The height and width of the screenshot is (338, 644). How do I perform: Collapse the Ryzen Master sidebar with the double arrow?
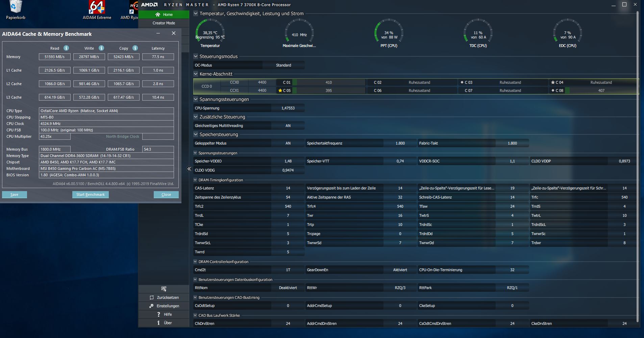(x=189, y=169)
